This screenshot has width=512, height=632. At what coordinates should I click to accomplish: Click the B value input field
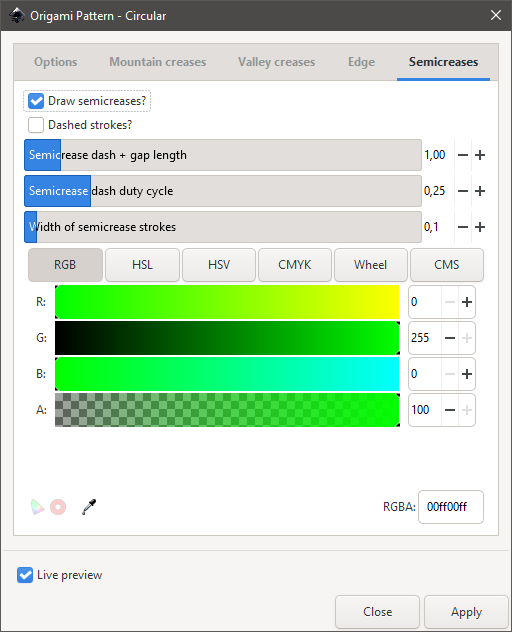point(425,374)
